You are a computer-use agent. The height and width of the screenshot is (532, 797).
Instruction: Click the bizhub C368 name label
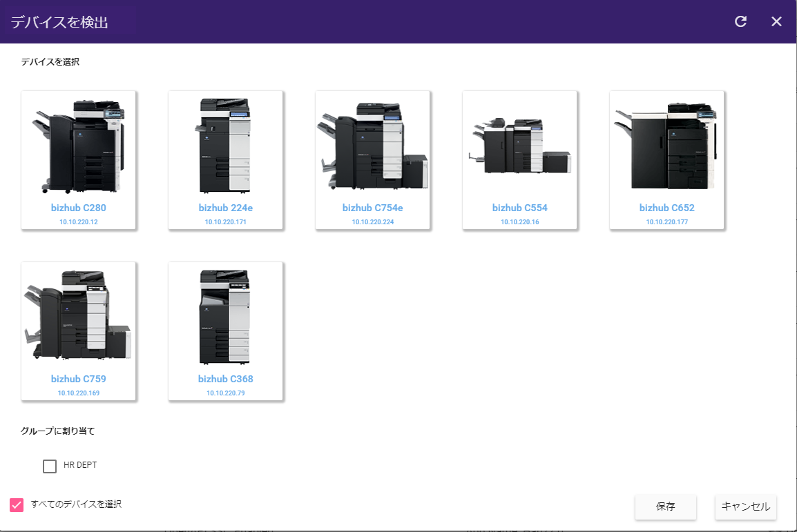click(226, 379)
